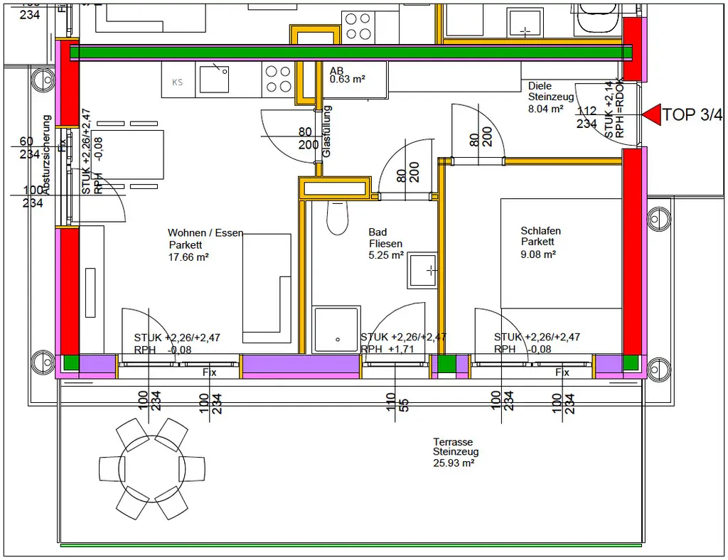Select the washbasin symbol in the Diele
Image resolution: width=728 pixels, height=560 pixels.
click(x=524, y=23)
